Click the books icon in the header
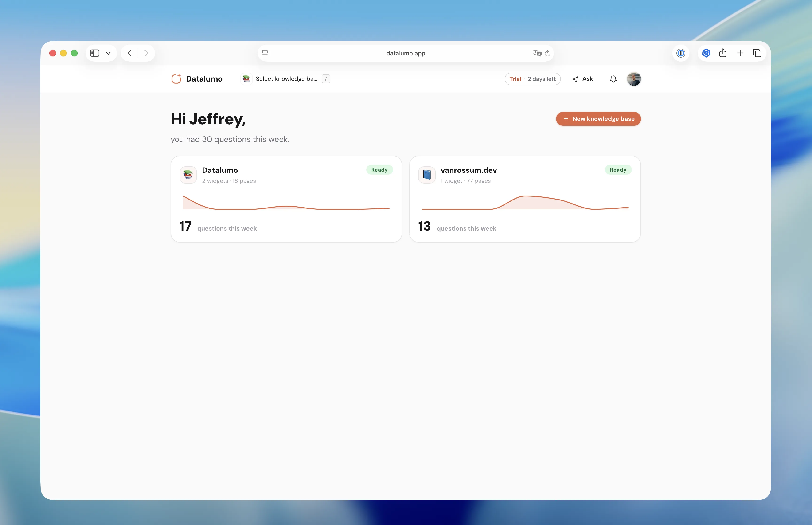Screen dimensions: 812x525 (246, 79)
